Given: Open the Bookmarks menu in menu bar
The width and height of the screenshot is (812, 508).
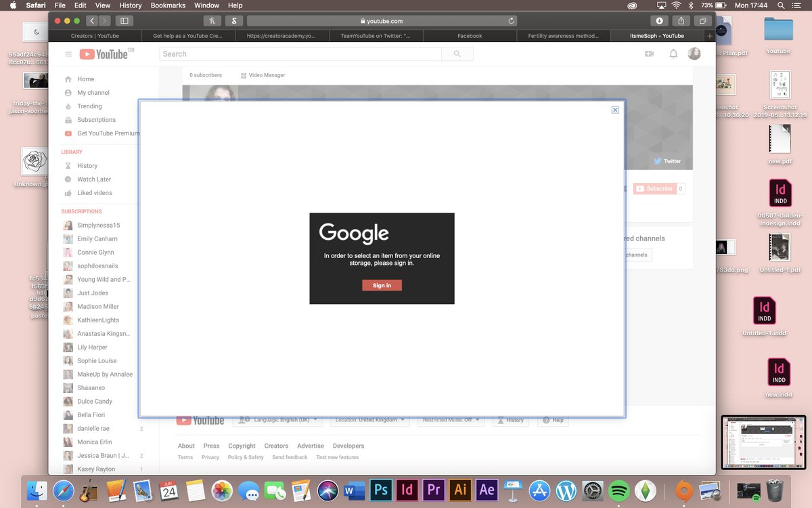Looking at the screenshot, I should 168,5.
